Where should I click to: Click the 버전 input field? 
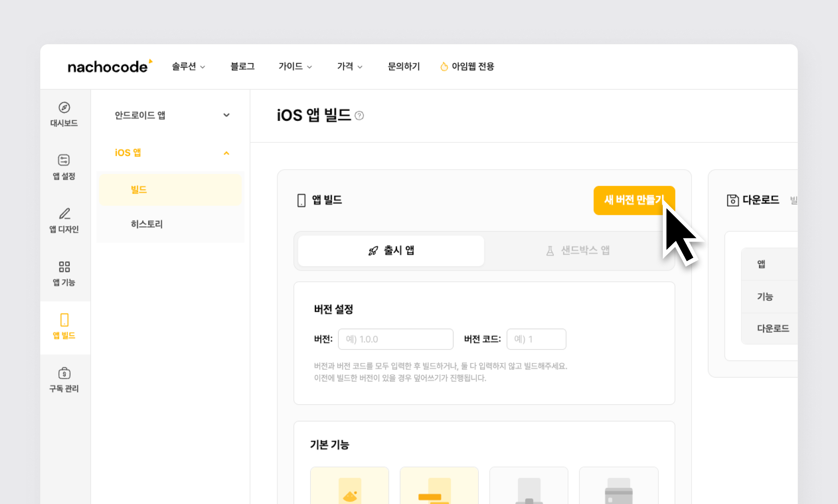point(395,339)
